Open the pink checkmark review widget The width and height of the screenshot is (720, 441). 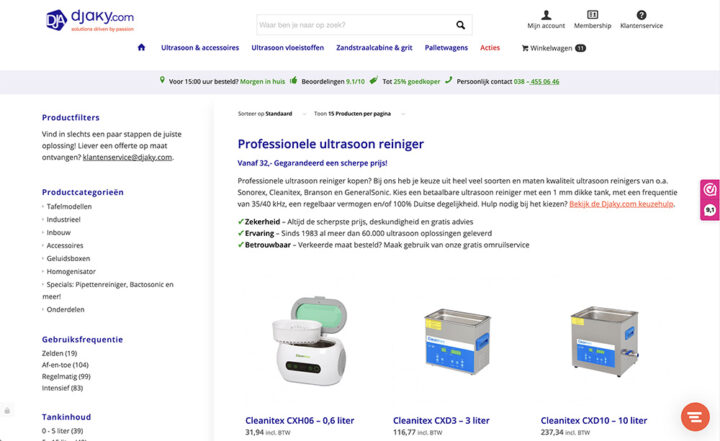(x=710, y=189)
